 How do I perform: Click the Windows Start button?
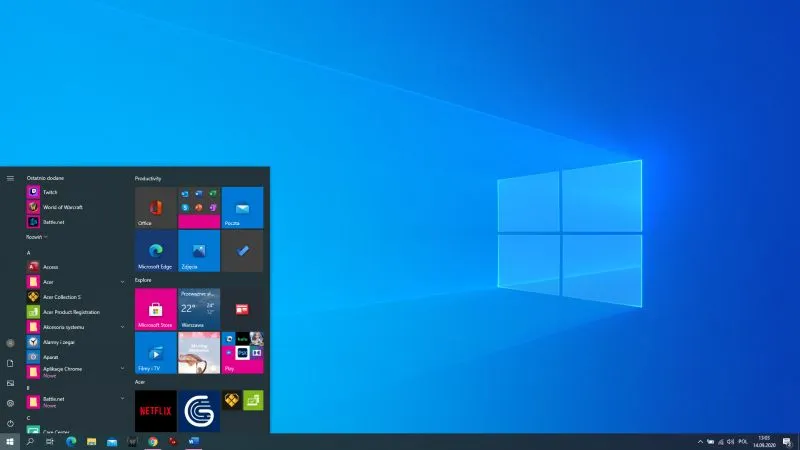[10, 441]
